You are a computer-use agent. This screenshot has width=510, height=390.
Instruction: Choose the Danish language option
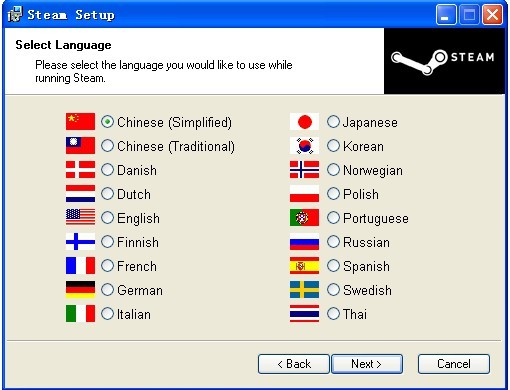107,170
